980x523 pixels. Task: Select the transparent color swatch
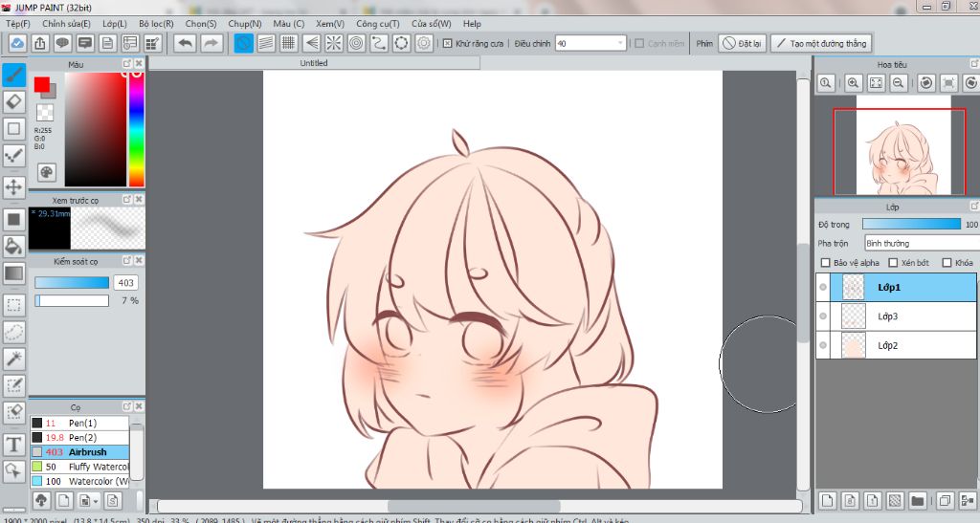[x=44, y=112]
